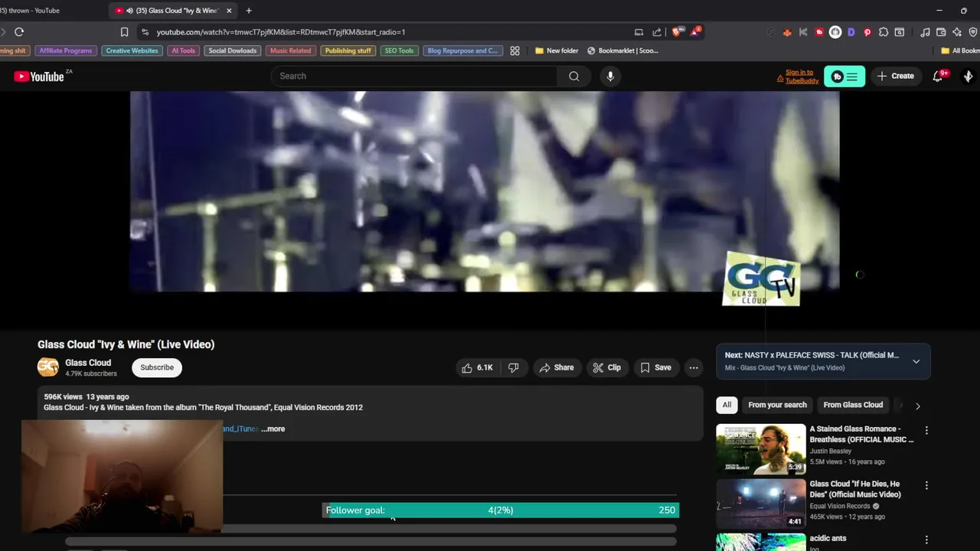The image size is (980, 551).
Task: Open the Affiliate Programs bookmark group
Action: [66, 51]
